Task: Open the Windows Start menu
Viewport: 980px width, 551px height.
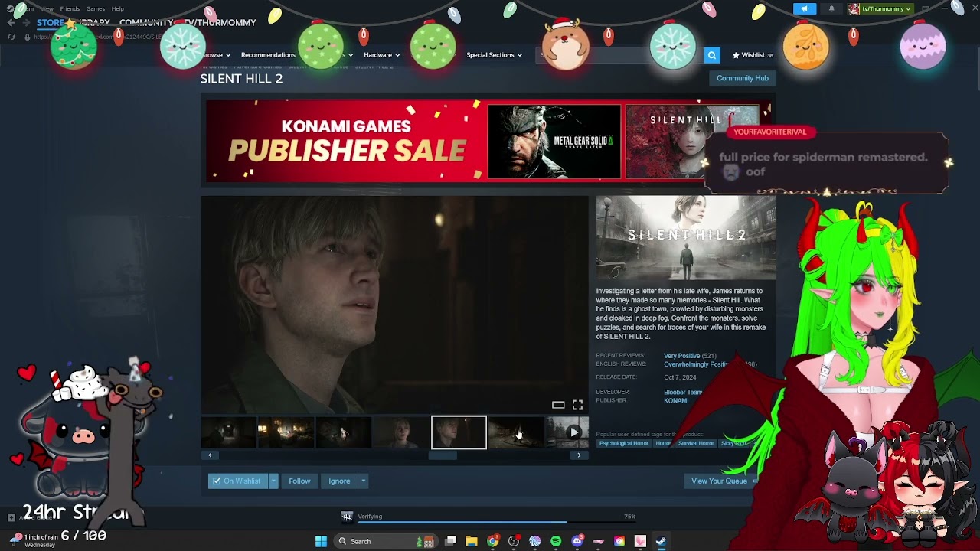Action: (321, 542)
